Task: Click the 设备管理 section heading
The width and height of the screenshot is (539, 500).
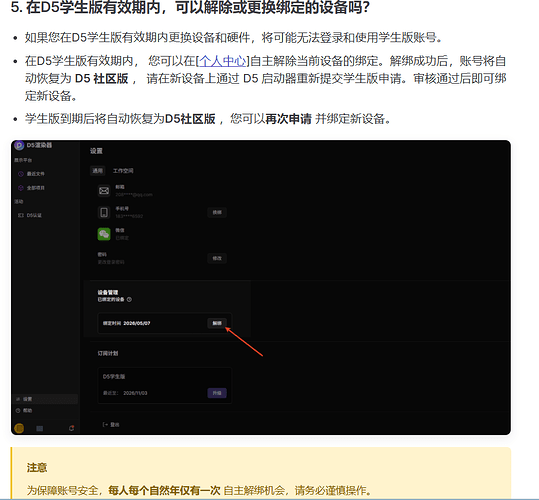Action: point(108,292)
